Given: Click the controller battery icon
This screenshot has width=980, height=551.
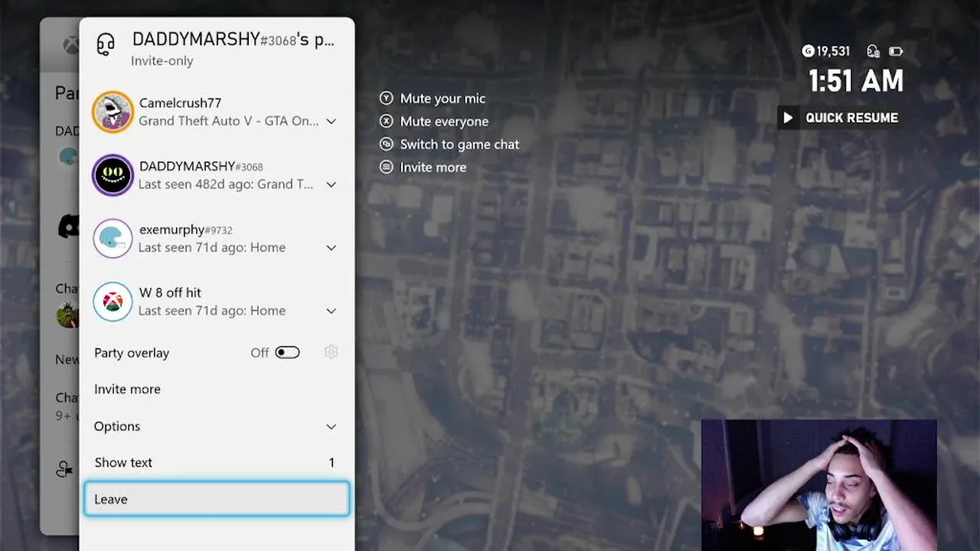Looking at the screenshot, I should [x=896, y=51].
